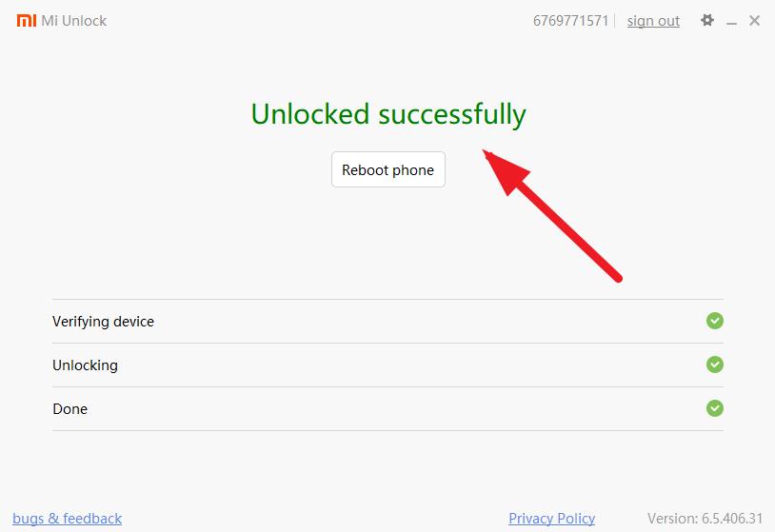775x532 pixels.
Task: Select the account ID 6769771571
Action: pos(570,21)
